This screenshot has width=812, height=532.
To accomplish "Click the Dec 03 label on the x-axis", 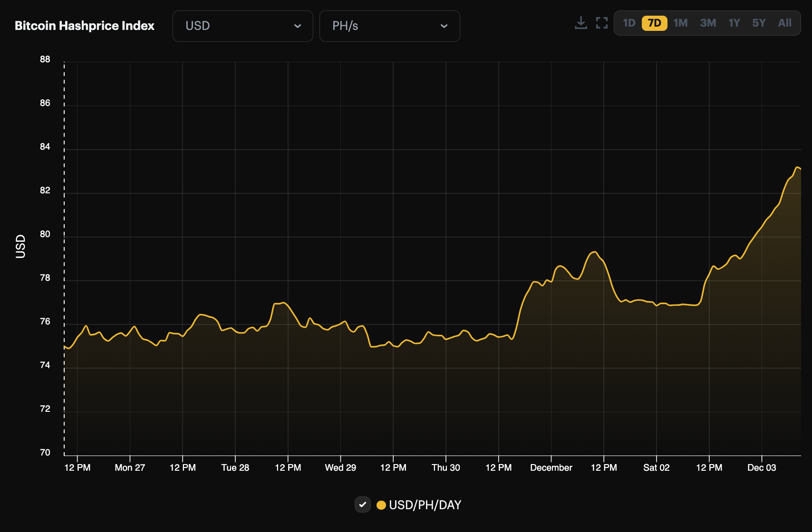I will pos(762,467).
